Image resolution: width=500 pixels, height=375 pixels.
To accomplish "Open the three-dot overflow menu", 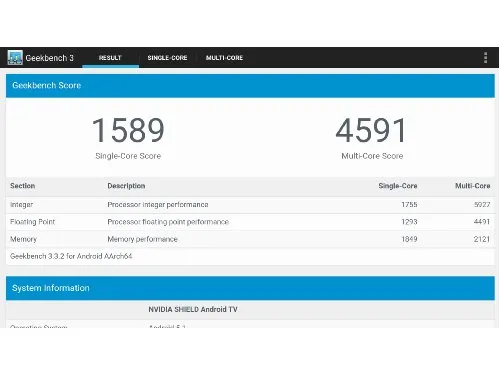I will pyautogui.click(x=485, y=58).
